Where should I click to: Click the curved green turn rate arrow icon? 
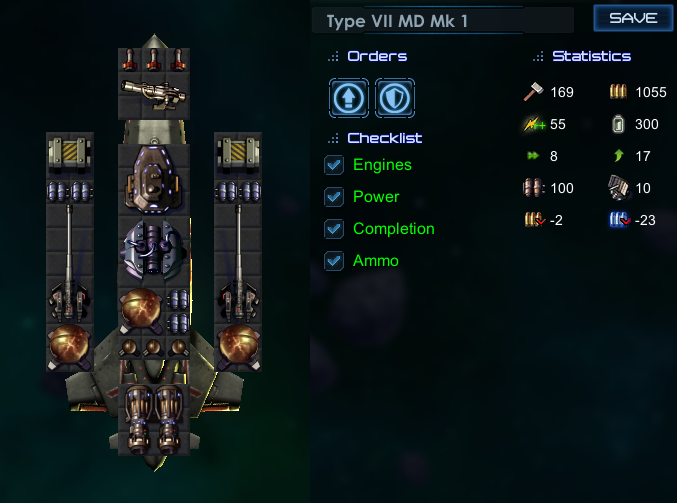tap(619, 155)
